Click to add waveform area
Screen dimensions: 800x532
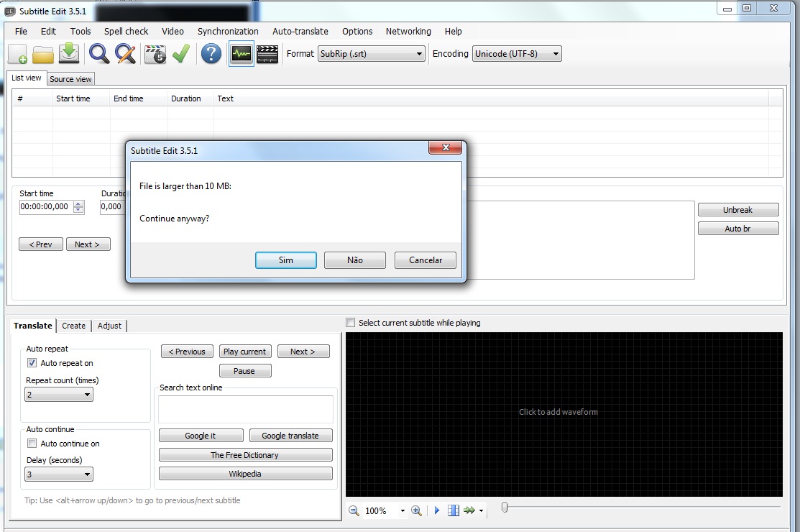564,414
